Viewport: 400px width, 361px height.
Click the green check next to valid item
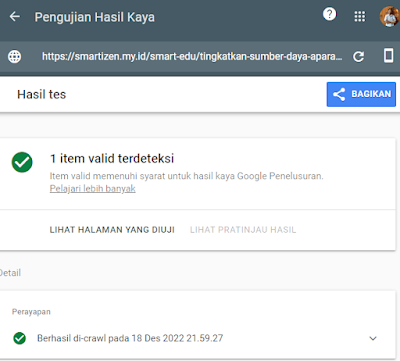click(x=22, y=162)
